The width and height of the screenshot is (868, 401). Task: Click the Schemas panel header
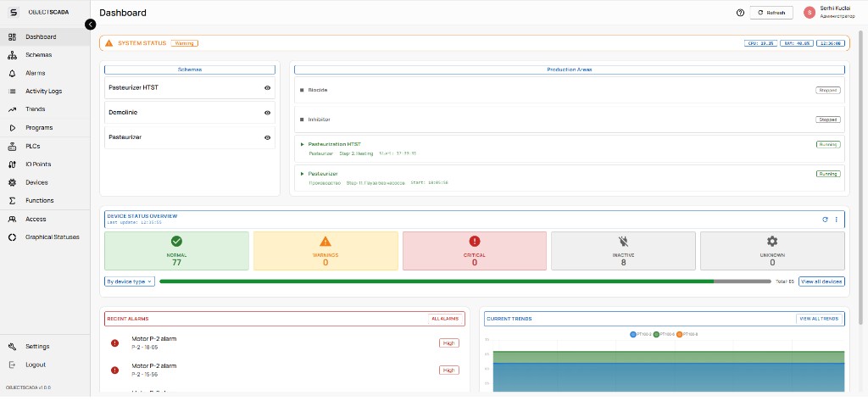point(190,70)
